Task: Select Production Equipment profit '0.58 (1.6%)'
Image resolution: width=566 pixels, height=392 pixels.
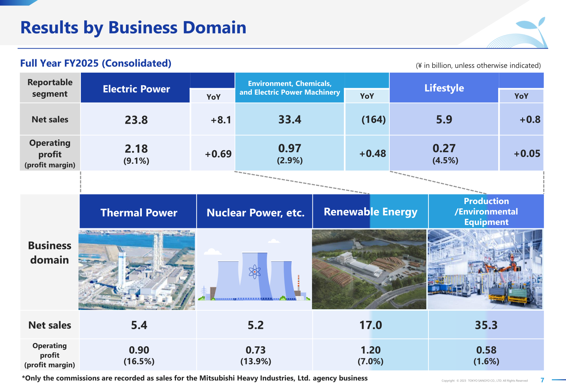Action: [486, 355]
